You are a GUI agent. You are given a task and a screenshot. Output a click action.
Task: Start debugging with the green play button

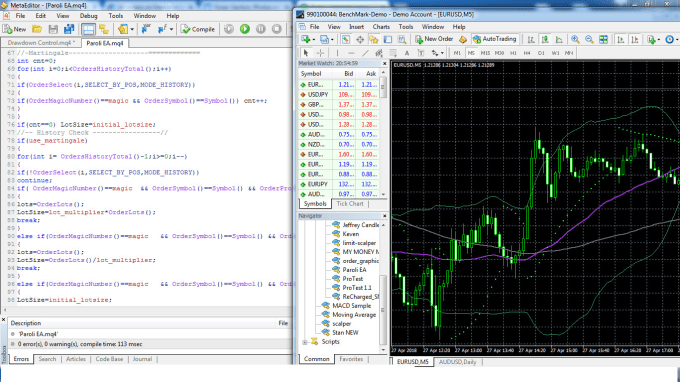(x=245, y=29)
